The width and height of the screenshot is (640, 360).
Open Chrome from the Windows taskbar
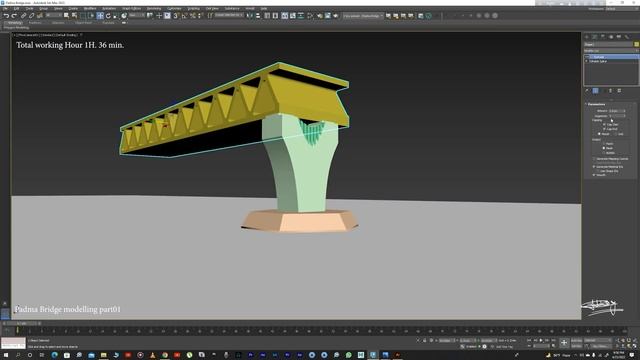(x=165, y=355)
